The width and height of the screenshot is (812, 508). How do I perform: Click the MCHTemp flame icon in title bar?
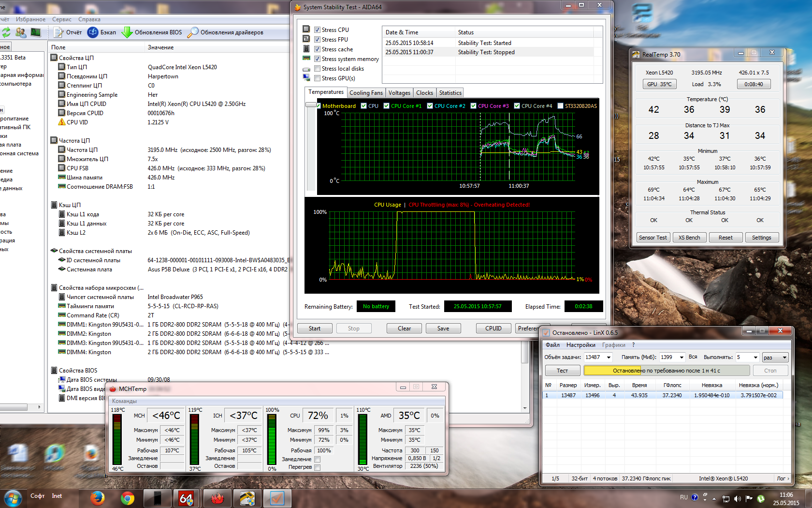coord(113,388)
